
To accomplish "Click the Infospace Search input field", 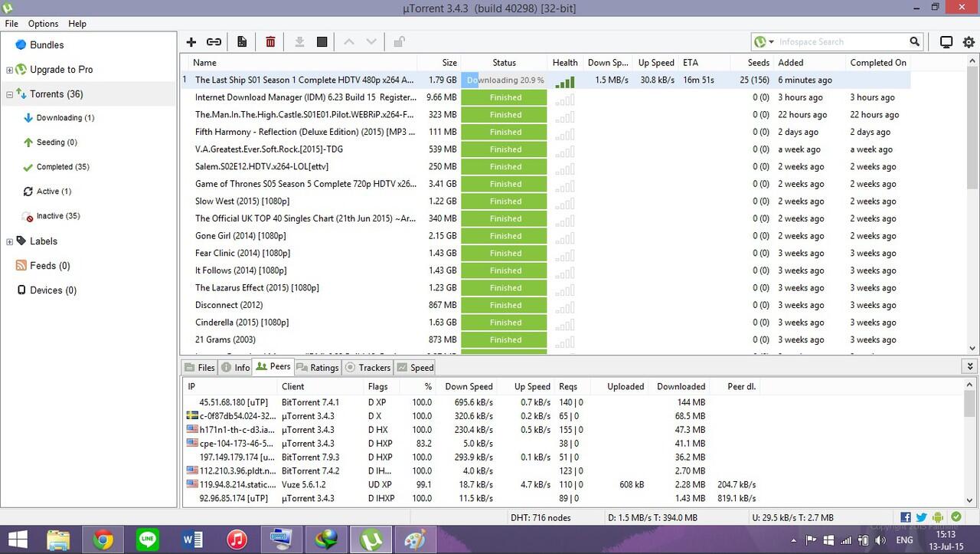I will pos(842,42).
